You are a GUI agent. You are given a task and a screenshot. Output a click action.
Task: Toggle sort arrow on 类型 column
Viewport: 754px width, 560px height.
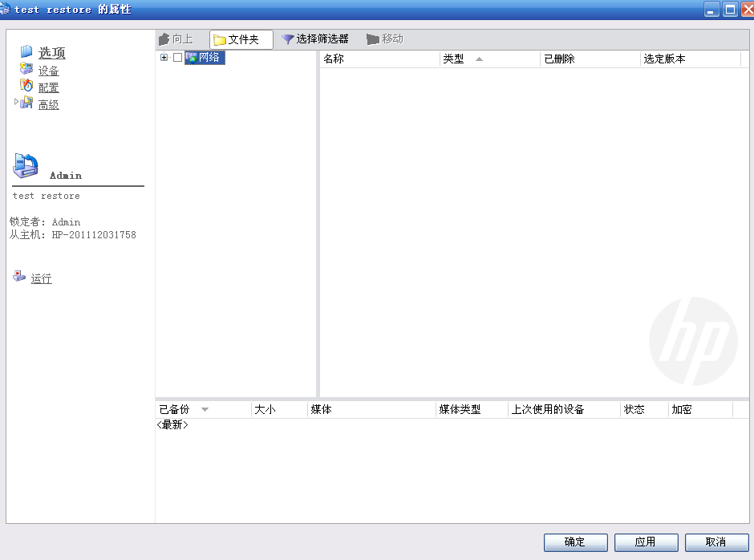click(479, 59)
